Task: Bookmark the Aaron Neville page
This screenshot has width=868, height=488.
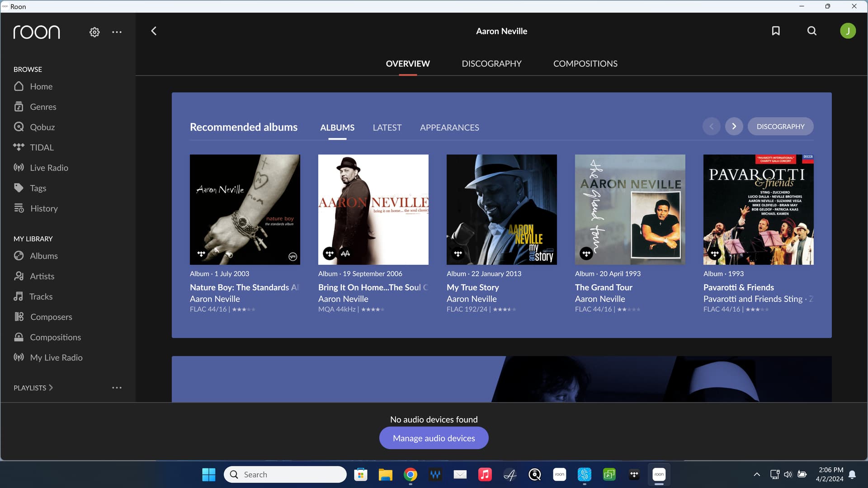Action: tap(776, 31)
